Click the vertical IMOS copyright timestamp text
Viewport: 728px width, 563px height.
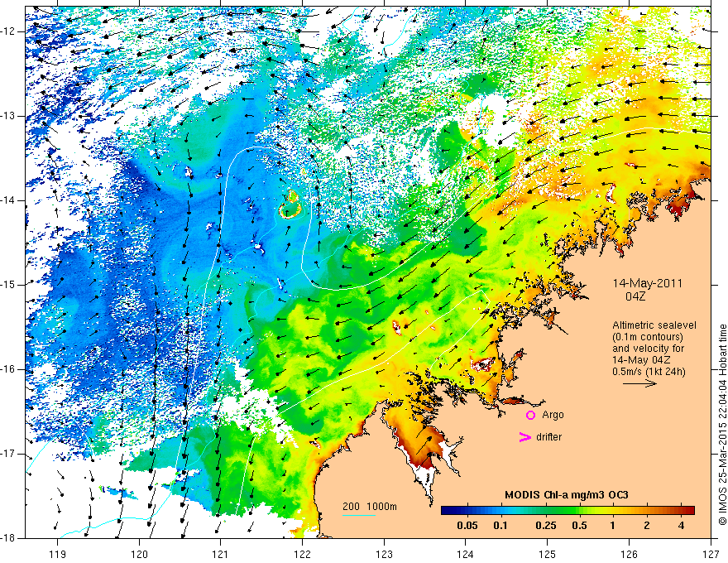click(722, 425)
